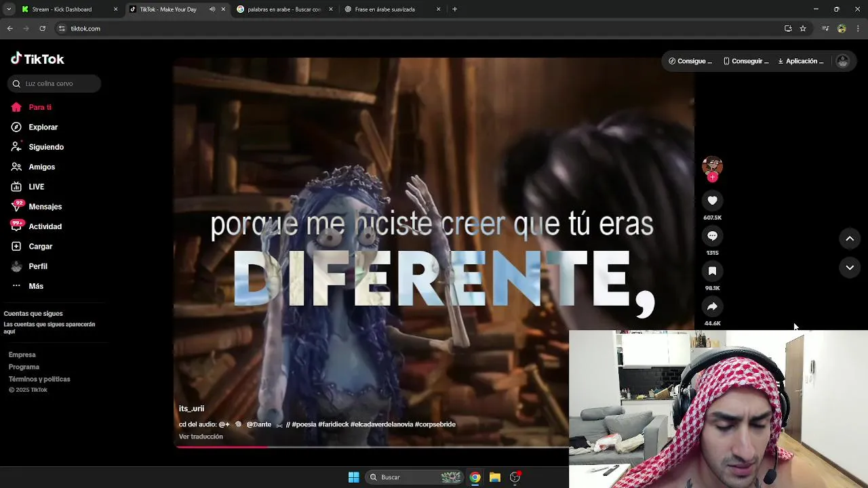Click the browser back arrow
This screenshot has height=488, width=868.
[x=9, y=28]
